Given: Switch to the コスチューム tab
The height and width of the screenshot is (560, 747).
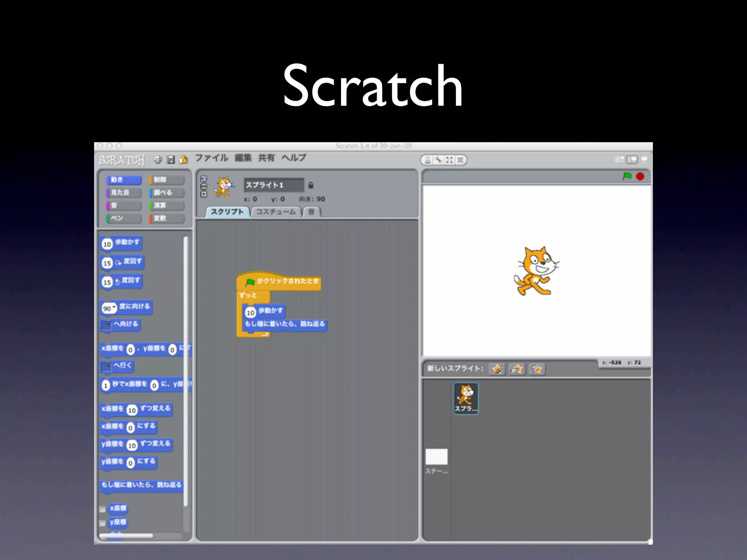Looking at the screenshot, I should [276, 212].
